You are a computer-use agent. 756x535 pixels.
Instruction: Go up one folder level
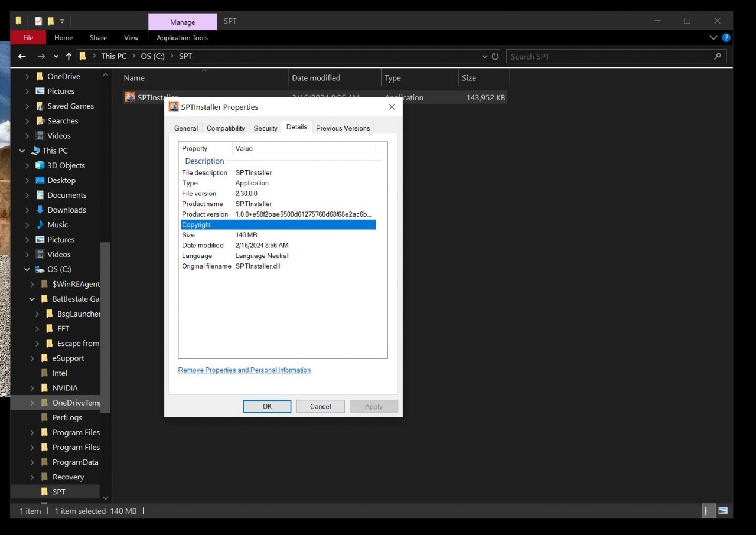(69, 56)
